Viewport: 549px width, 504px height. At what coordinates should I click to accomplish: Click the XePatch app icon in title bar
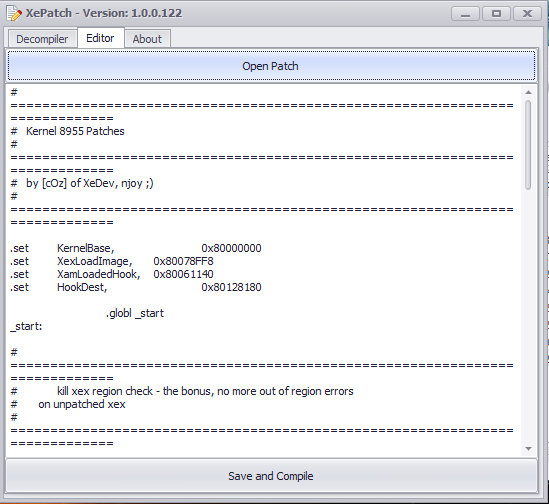pyautogui.click(x=14, y=13)
